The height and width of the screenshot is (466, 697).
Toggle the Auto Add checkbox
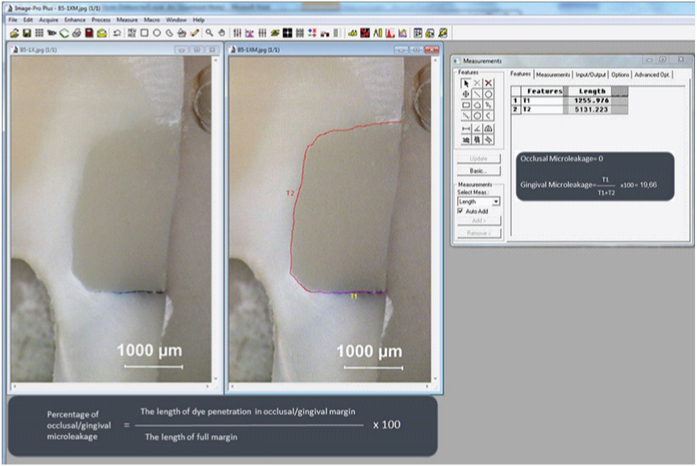pos(461,211)
